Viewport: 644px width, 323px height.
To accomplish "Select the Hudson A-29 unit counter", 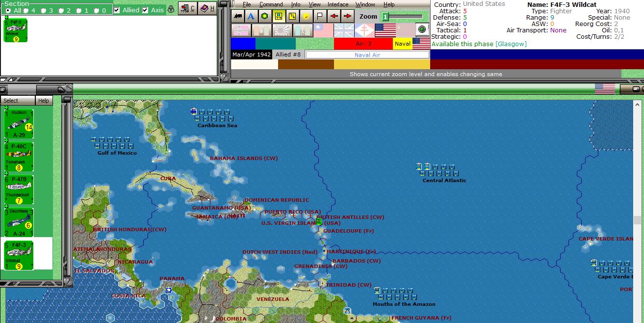I will coord(19,124).
